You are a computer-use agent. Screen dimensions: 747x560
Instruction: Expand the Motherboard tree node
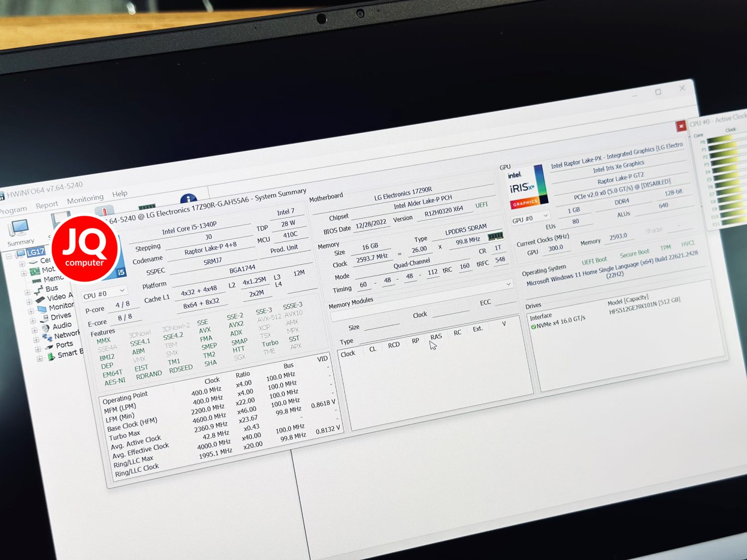click(23, 273)
